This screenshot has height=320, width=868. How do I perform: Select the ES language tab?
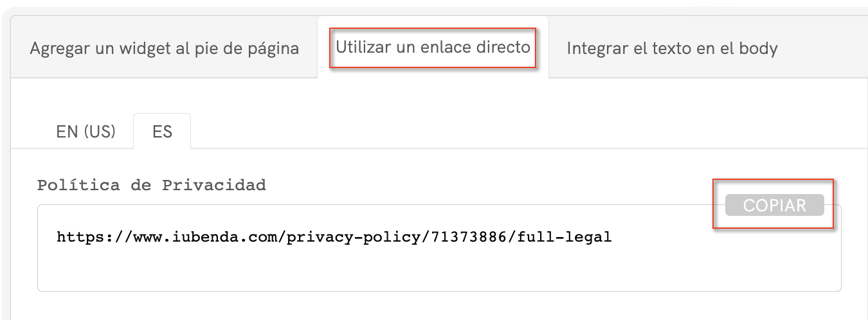tap(162, 132)
